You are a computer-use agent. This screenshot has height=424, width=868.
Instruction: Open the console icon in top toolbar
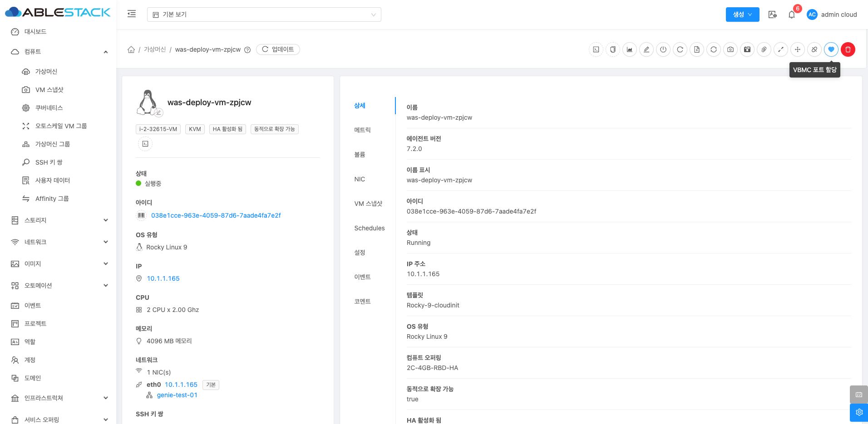click(x=596, y=49)
